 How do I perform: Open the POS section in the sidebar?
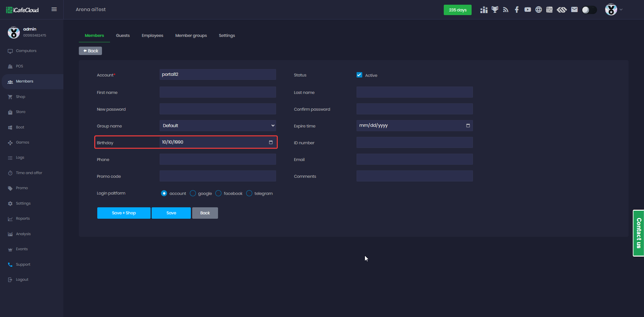(19, 66)
